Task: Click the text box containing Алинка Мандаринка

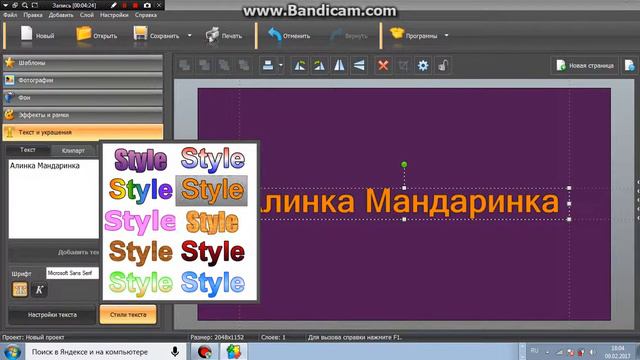Action: tap(53, 199)
